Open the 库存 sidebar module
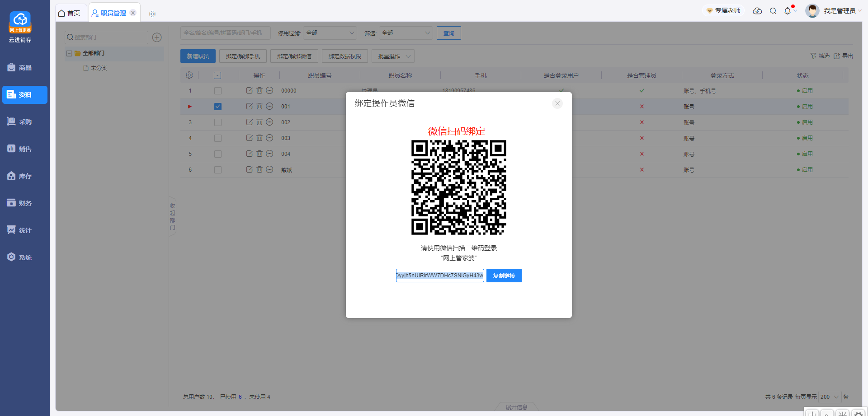The width and height of the screenshot is (868, 416). (x=25, y=176)
